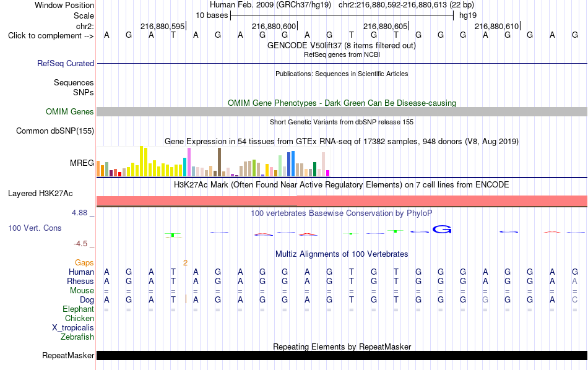This screenshot has width=588, height=370.
Task: Click the large blue G in PhyloP track
Action: 442,229
